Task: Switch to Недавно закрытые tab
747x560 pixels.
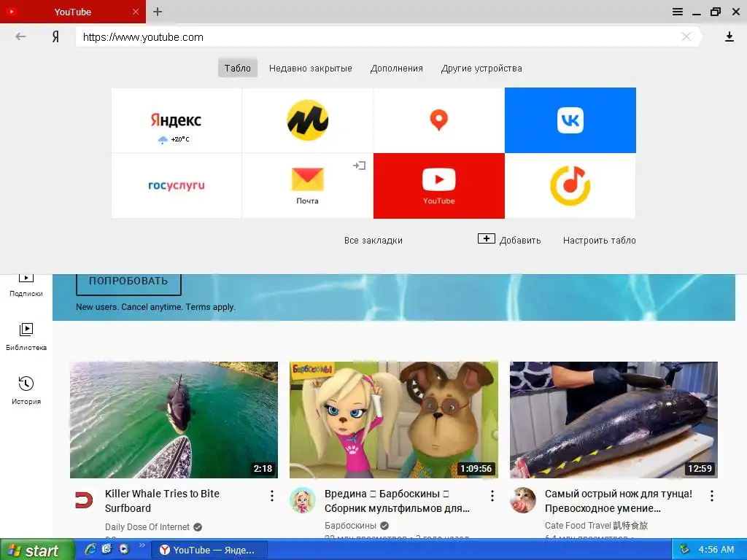Action: 311,68
